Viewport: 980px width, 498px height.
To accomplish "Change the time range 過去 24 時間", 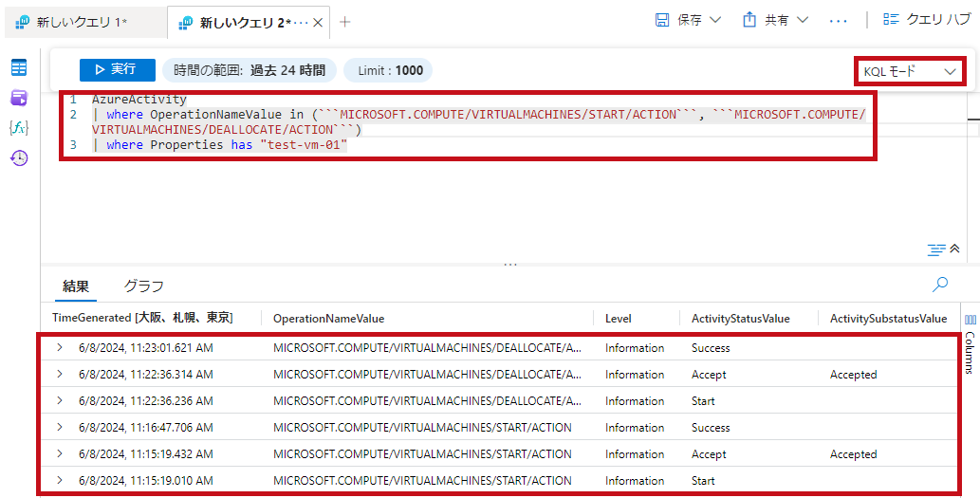I will (x=250, y=70).
